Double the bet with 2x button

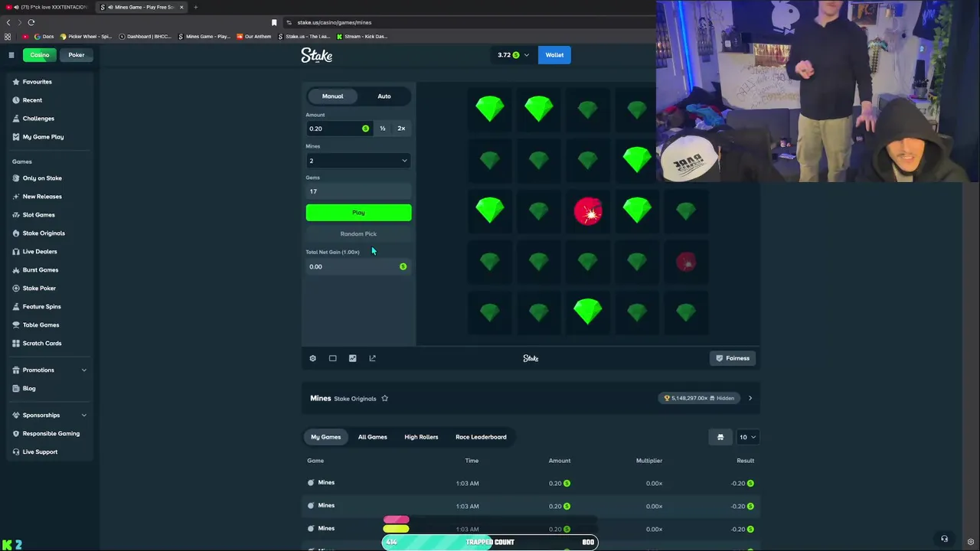click(x=401, y=129)
